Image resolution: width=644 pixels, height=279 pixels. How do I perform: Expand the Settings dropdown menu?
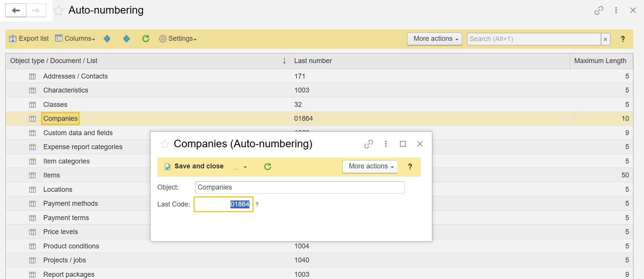[x=178, y=39]
